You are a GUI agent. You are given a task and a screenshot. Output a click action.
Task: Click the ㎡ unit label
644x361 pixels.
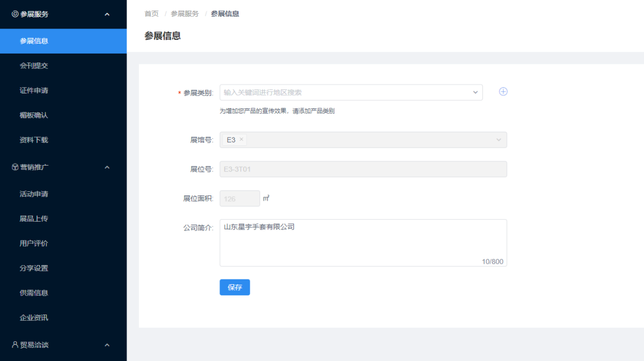click(266, 198)
